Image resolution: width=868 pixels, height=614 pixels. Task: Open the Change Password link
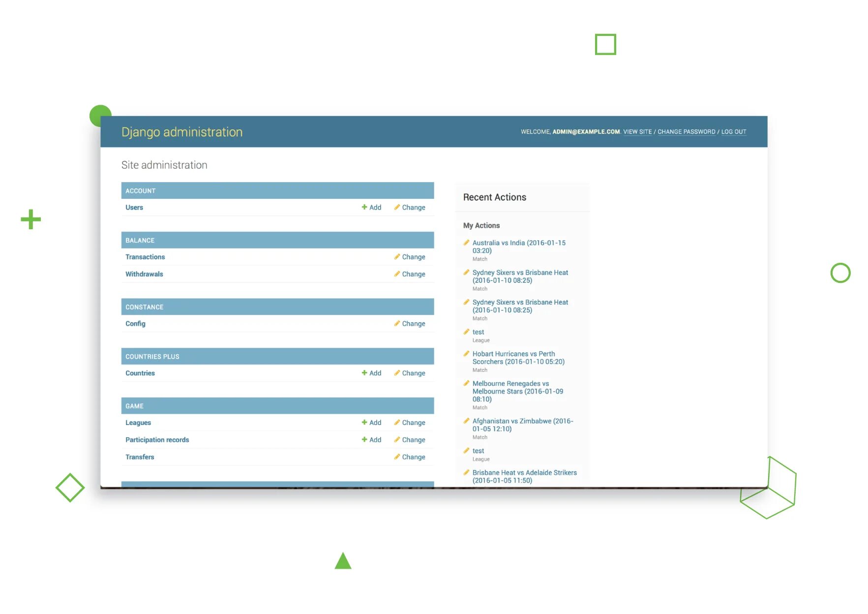687,132
